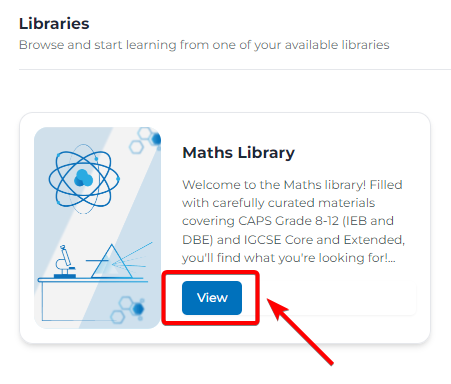Open the Maths Library thumbnail illustration
Image resolution: width=451 pixels, height=384 pixels.
pos(97,228)
